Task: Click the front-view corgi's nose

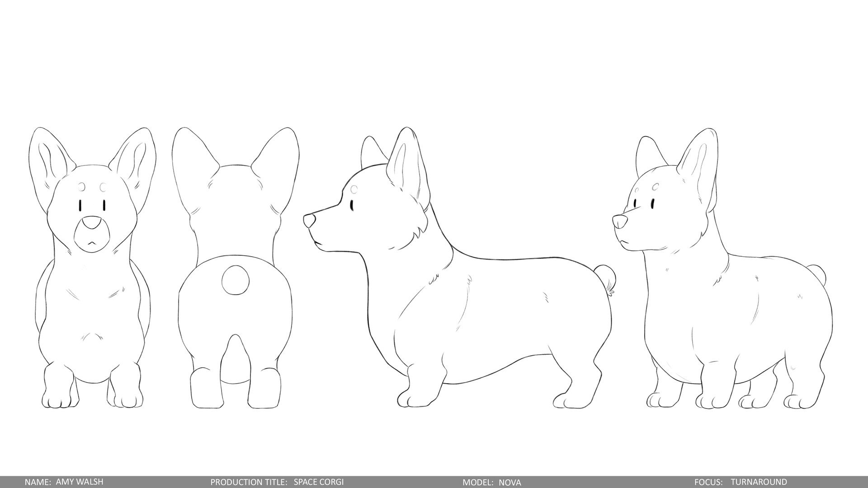Action: [x=92, y=222]
